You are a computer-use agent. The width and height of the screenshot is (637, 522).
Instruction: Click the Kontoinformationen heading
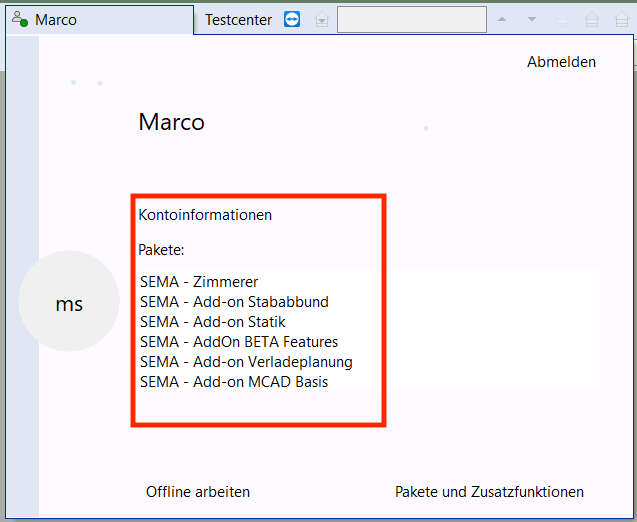205,214
